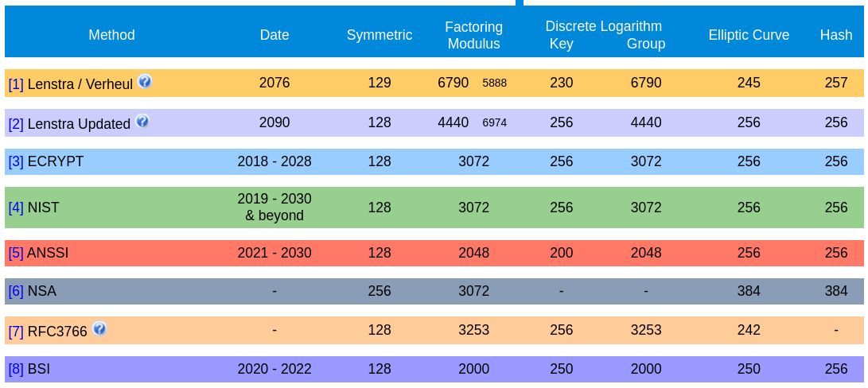Click ANSSI key value 200
The image size is (868, 388).
562,253
